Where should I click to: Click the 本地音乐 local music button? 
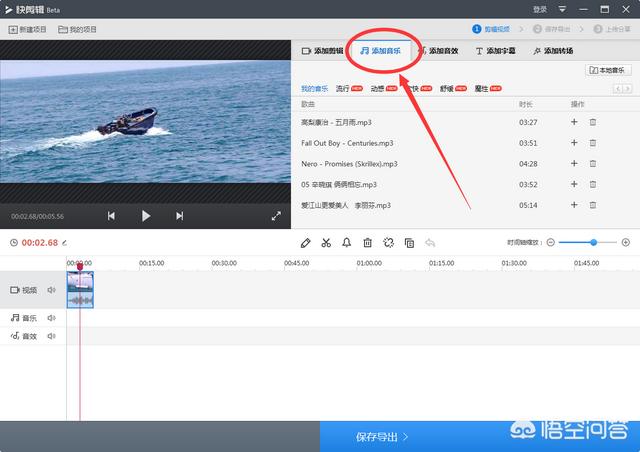click(608, 70)
